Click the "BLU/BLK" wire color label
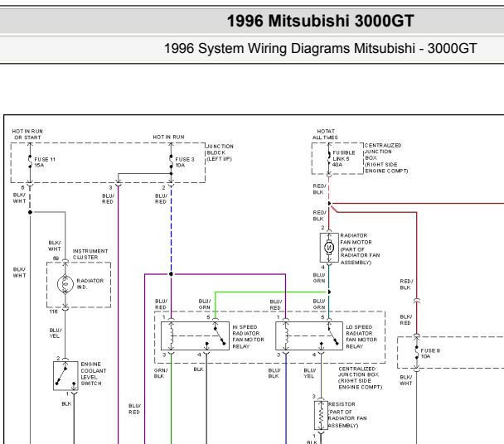 pos(274,374)
